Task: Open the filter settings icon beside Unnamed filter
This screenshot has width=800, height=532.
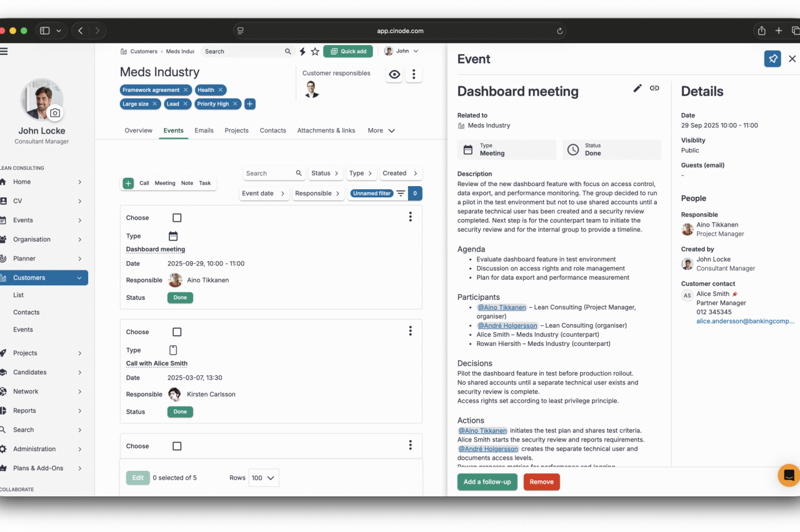Action: pyautogui.click(x=401, y=194)
